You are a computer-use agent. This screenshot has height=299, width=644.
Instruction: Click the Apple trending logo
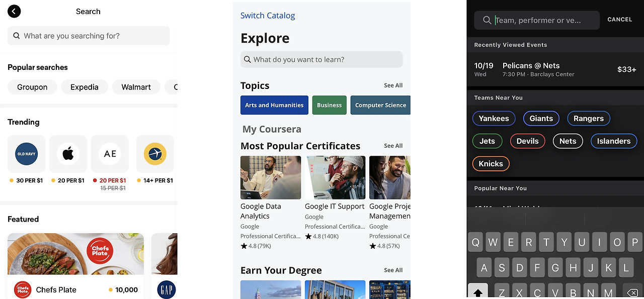pos(68,154)
